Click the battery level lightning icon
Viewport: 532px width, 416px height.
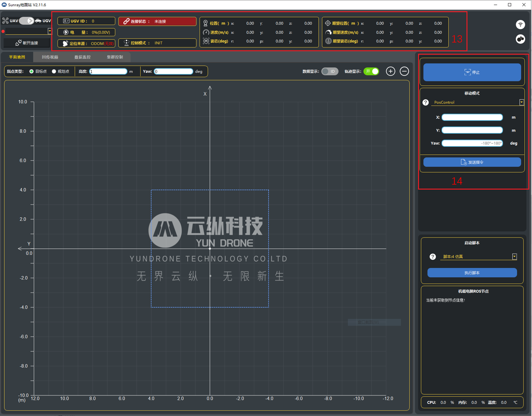(66, 32)
